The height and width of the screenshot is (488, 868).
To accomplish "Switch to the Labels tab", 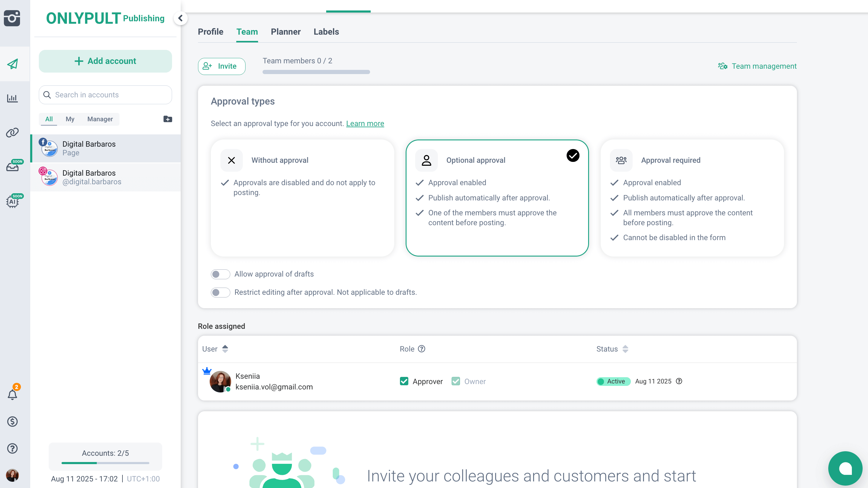I will [x=326, y=32].
